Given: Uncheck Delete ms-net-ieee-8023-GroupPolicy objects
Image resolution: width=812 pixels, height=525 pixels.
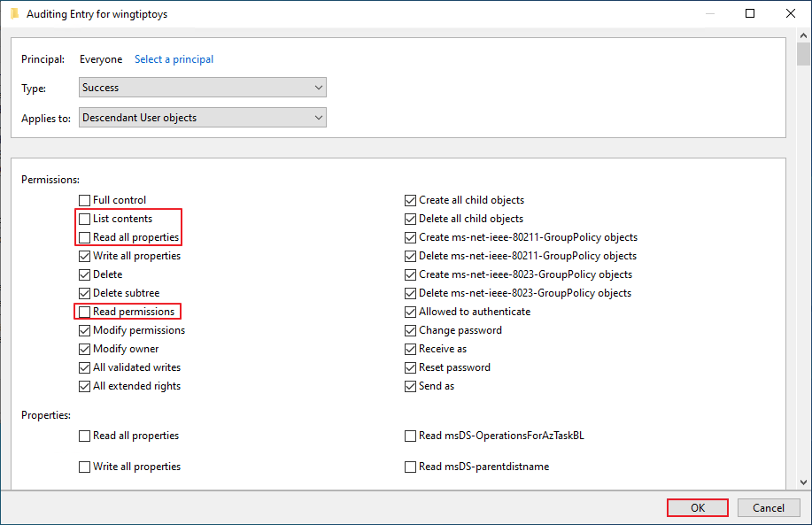Looking at the screenshot, I should [x=410, y=293].
